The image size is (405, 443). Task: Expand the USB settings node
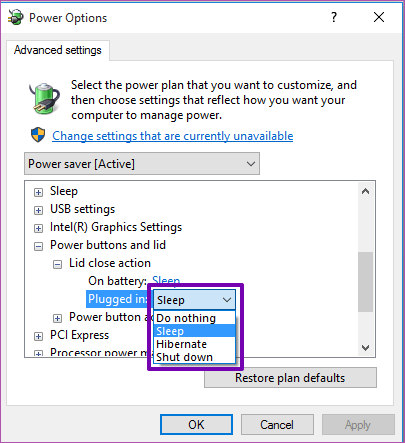pyautogui.click(x=39, y=210)
